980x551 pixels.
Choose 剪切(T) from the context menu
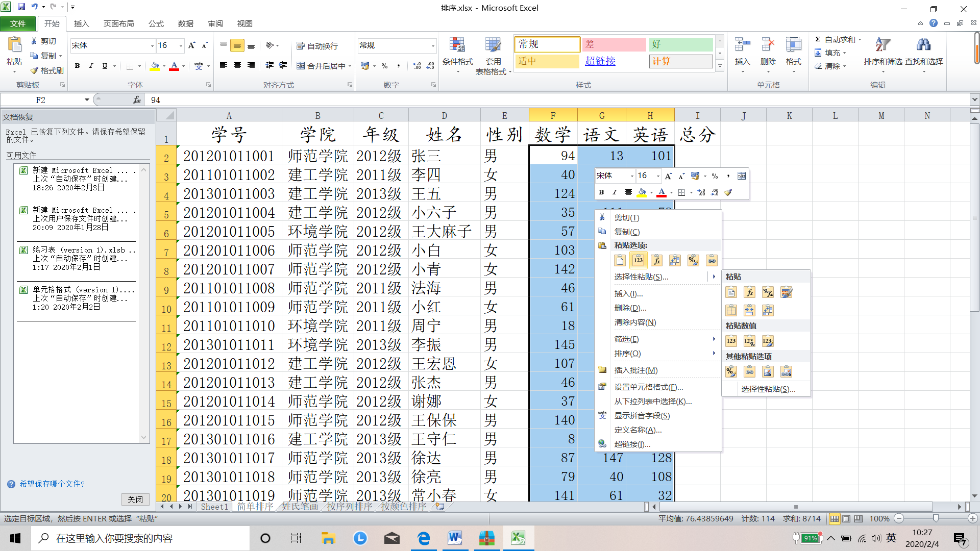[658, 218]
